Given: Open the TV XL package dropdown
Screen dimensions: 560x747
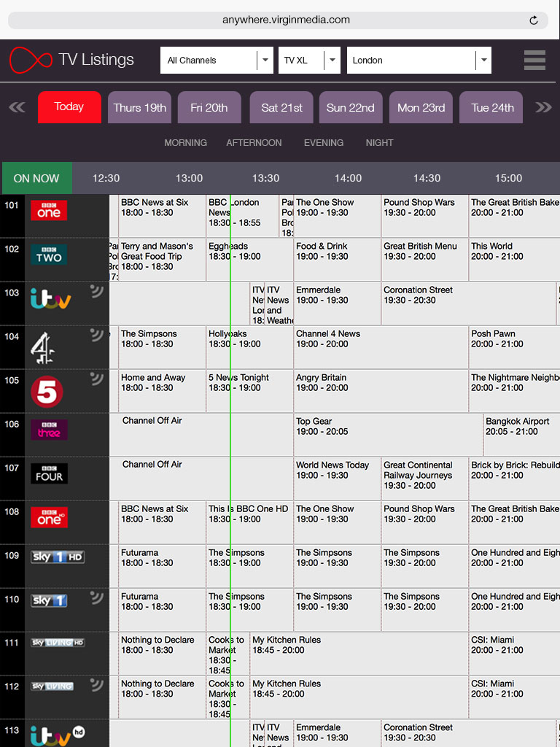Looking at the screenshot, I should click(x=309, y=60).
